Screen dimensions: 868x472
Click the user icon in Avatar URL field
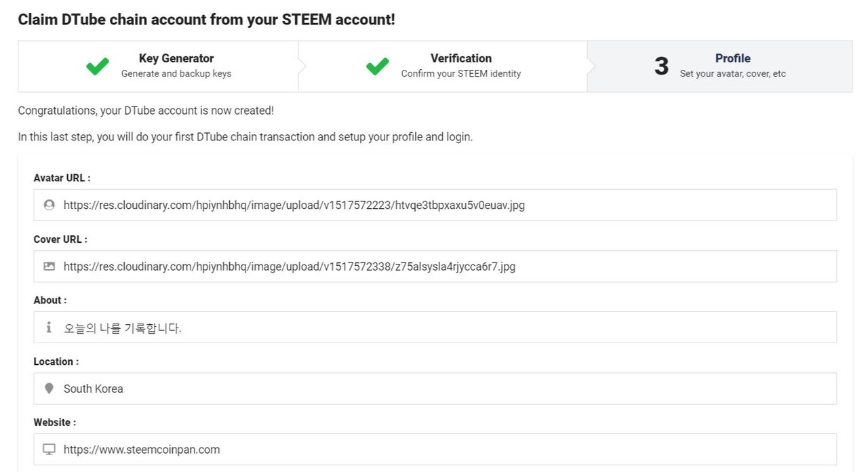click(49, 205)
